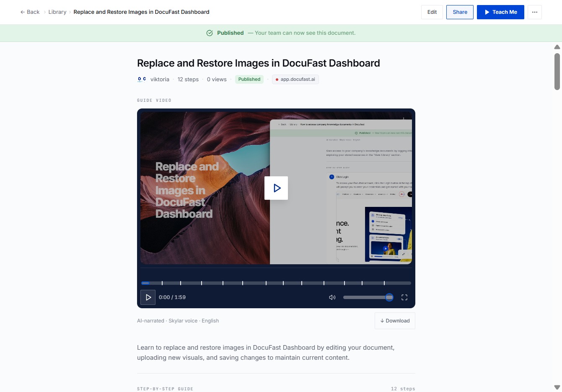Start the Teach Me walkthrough
The image size is (562, 392).
pos(500,12)
